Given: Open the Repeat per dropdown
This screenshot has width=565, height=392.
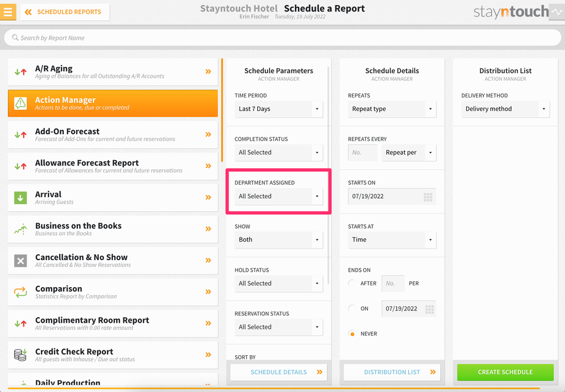Looking at the screenshot, I should (x=409, y=153).
